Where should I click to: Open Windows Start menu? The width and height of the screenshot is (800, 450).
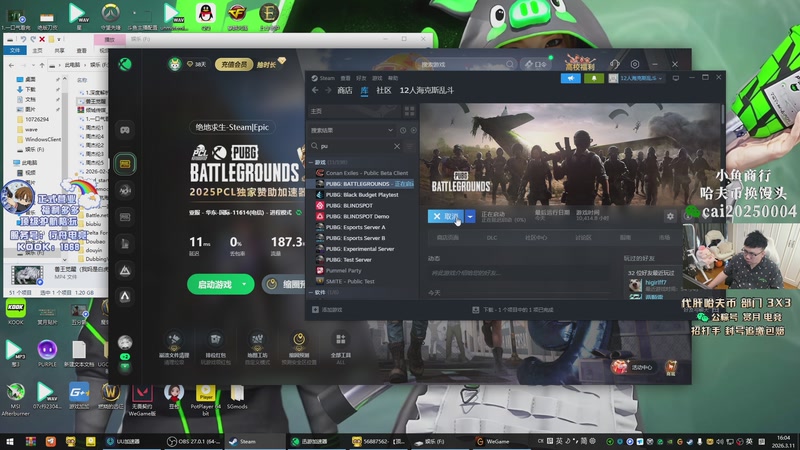[x=10, y=441]
